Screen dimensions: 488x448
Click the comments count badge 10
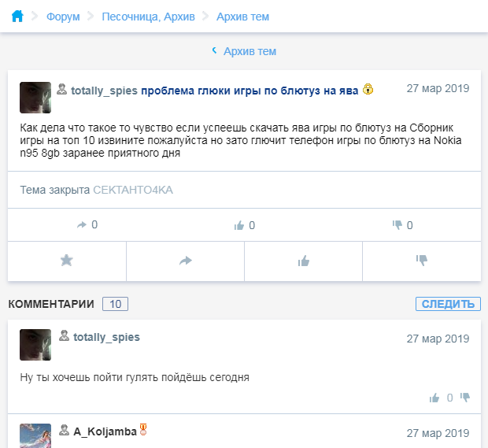tap(115, 304)
